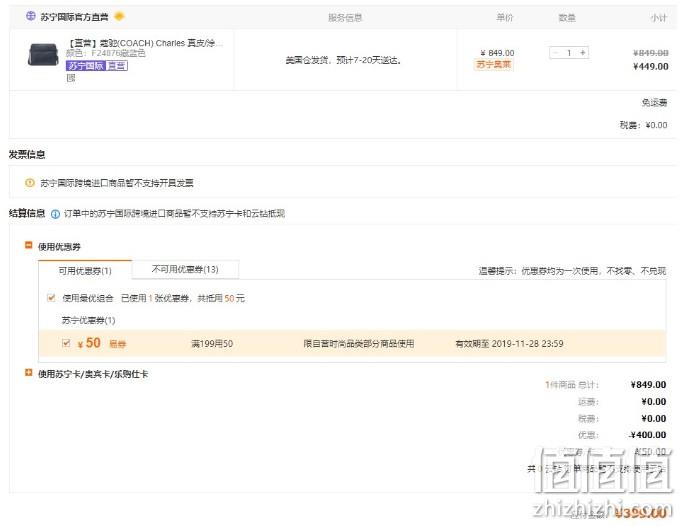Image resolution: width=682 pixels, height=526 pixels.
Task: Click the gold badge beside the store name
Action: coord(119,17)
